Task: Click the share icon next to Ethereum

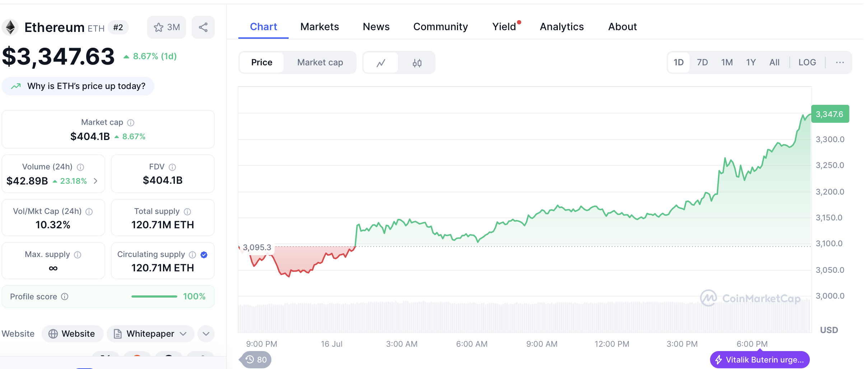Action: point(203,27)
